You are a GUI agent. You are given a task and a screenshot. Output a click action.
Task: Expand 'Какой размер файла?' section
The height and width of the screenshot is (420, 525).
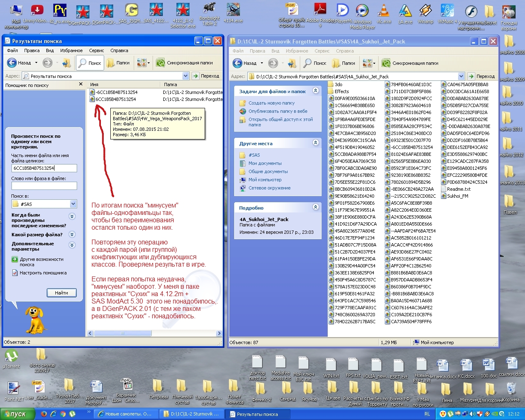tap(72, 235)
